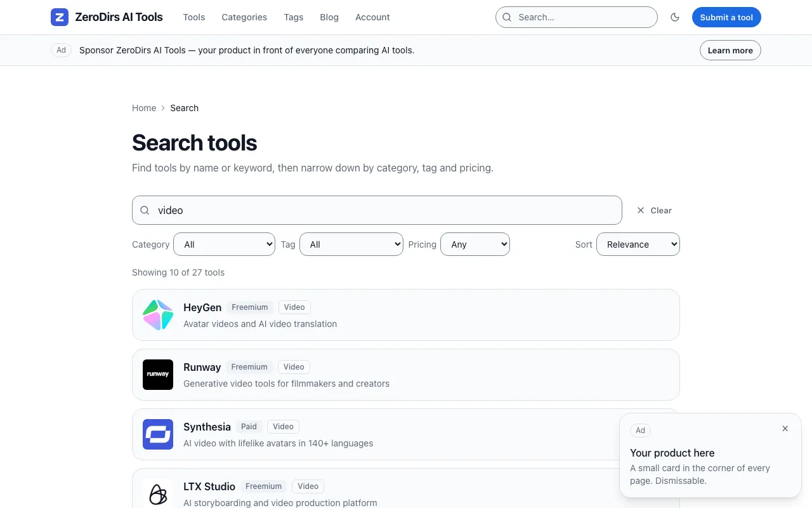Open the Runway logo thumbnail

tap(158, 375)
